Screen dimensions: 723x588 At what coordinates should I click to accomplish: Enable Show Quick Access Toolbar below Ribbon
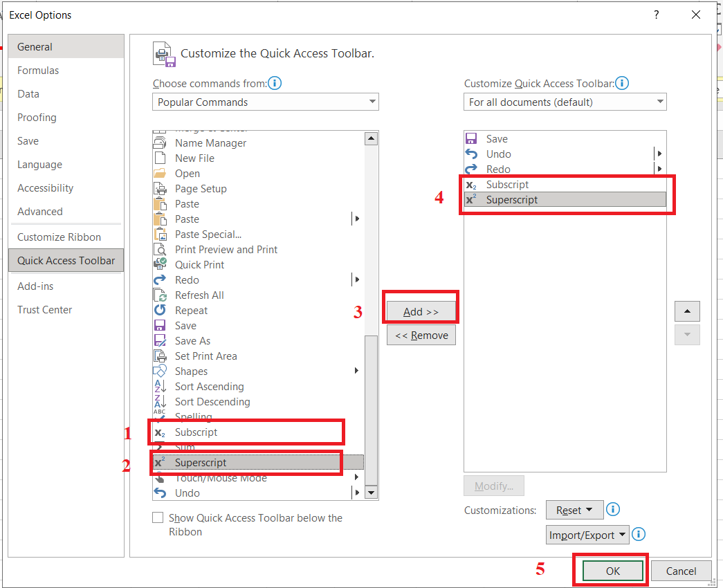point(158,517)
